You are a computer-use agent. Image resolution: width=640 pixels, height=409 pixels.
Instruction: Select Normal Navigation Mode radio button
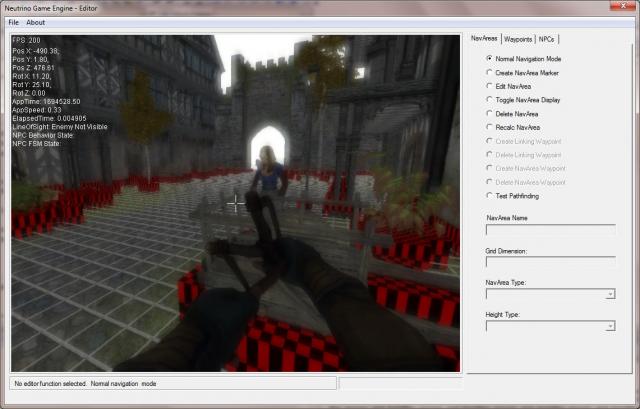[x=489, y=59]
